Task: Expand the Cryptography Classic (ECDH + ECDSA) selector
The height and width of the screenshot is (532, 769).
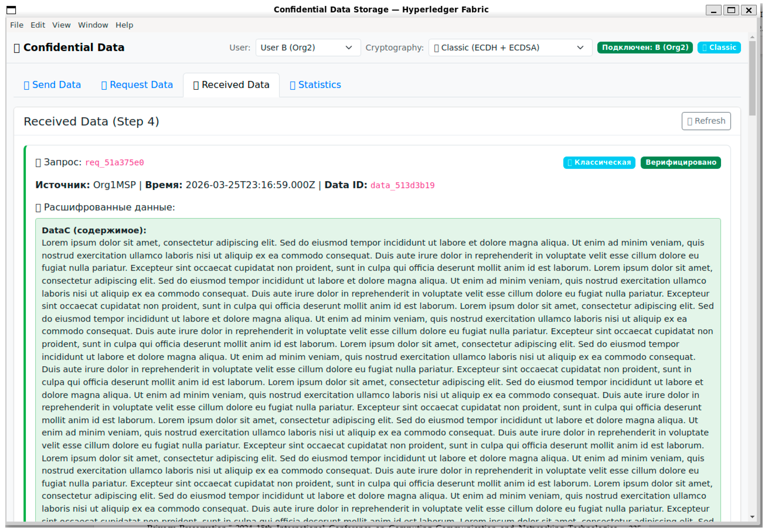Action: (x=510, y=48)
